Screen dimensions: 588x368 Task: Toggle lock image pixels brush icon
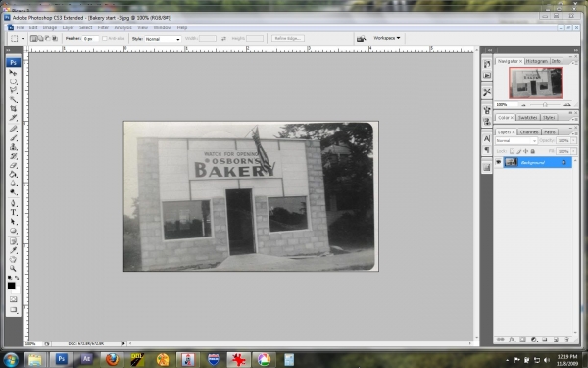[x=519, y=151]
